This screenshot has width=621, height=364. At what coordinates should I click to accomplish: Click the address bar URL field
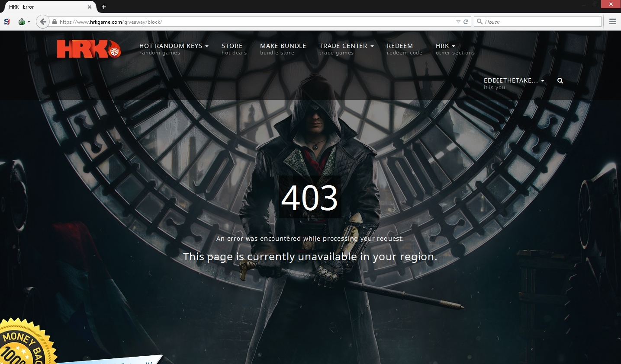pyautogui.click(x=257, y=22)
